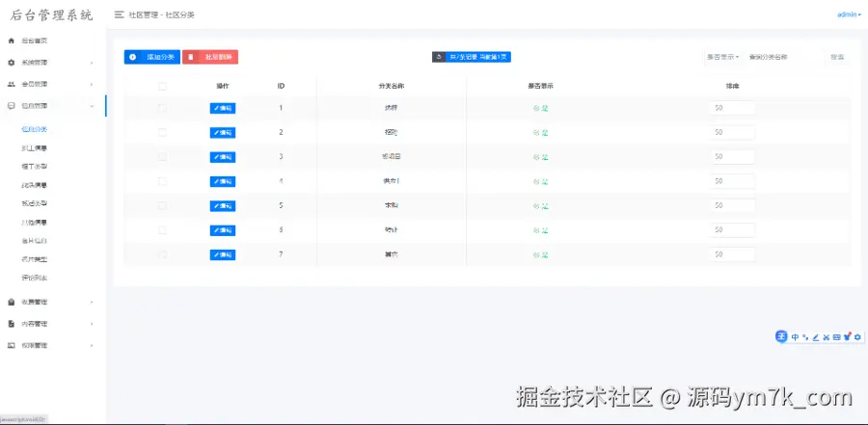Toggle the 是 display status for row 4
This screenshot has width=868, height=425.
[x=540, y=181]
